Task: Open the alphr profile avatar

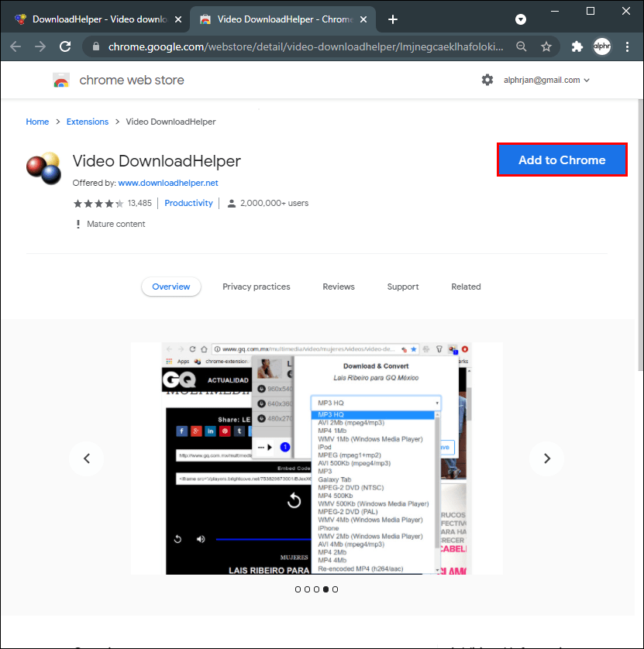Action: [601, 46]
